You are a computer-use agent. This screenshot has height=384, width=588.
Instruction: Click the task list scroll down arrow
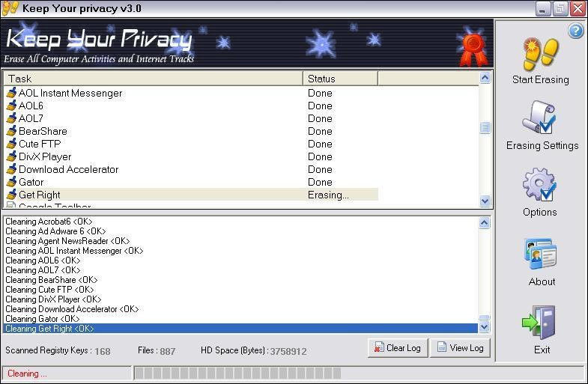[x=485, y=201]
